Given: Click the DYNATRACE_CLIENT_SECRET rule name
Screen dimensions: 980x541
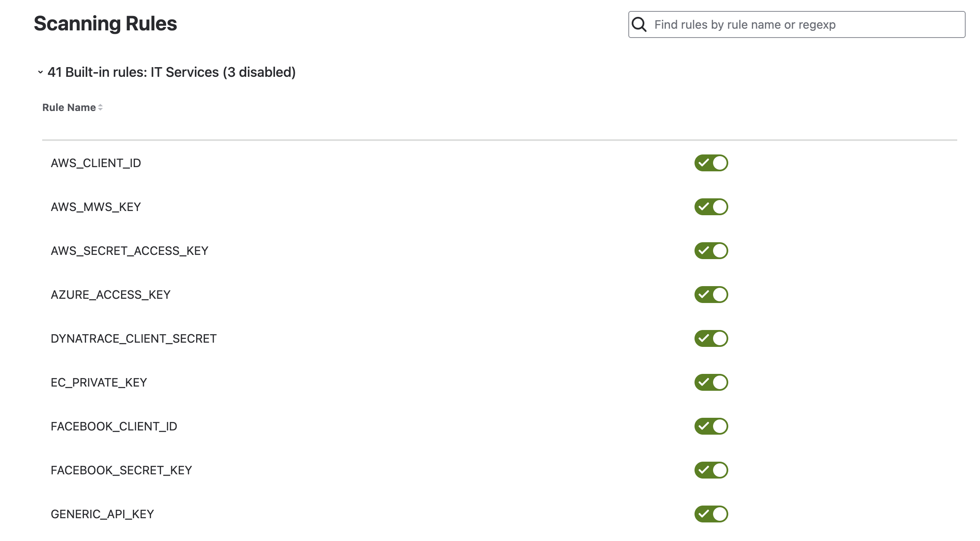Looking at the screenshot, I should pos(133,339).
